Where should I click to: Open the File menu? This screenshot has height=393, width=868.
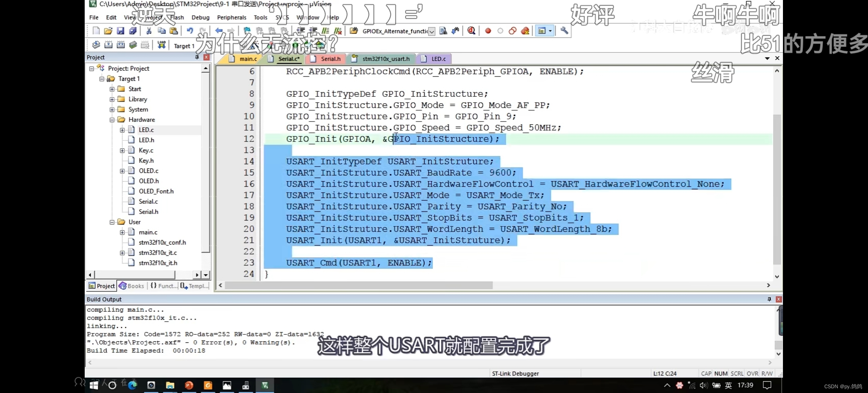pos(94,17)
